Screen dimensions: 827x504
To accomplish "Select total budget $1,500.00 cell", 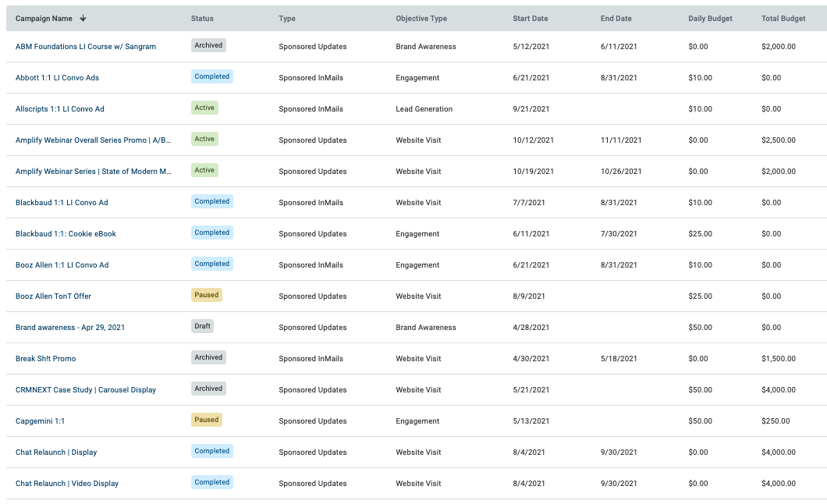I will click(x=779, y=358).
